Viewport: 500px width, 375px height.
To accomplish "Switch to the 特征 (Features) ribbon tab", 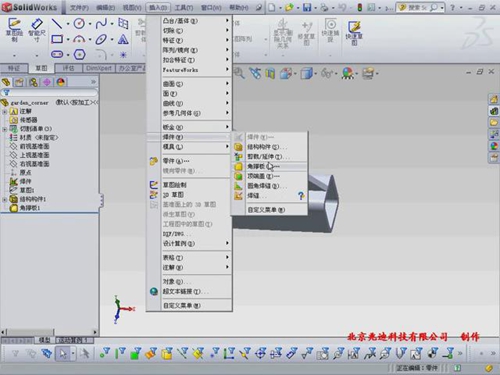I will (x=14, y=68).
